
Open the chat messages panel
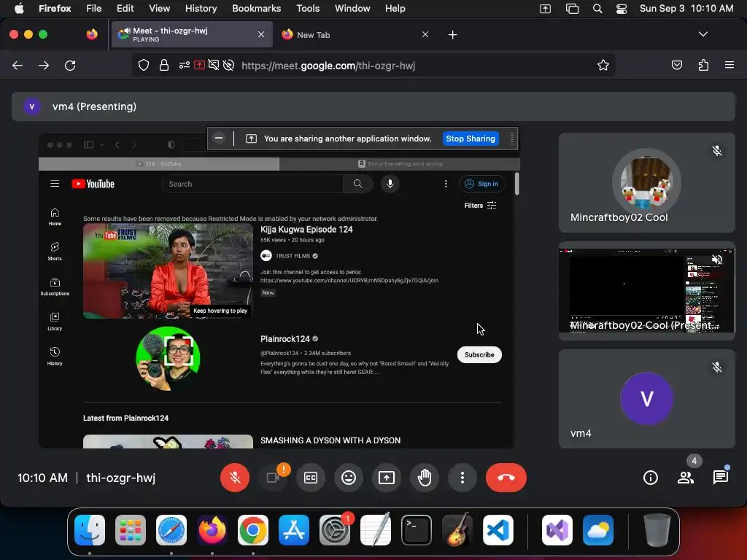[720, 478]
